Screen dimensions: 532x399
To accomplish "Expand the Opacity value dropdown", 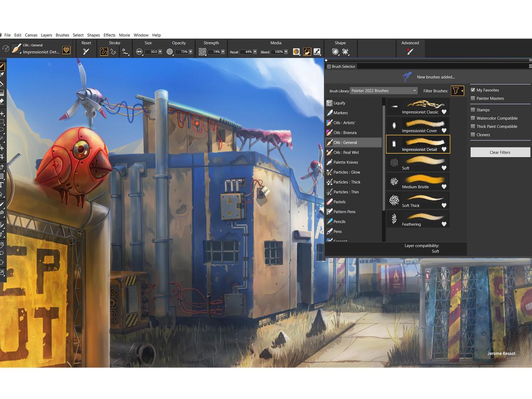I will pos(190,52).
